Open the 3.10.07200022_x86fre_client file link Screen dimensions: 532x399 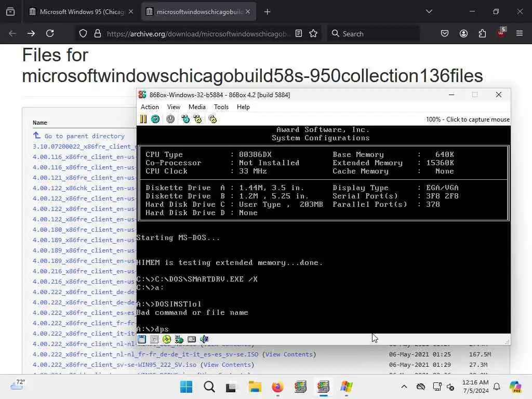tap(85, 147)
